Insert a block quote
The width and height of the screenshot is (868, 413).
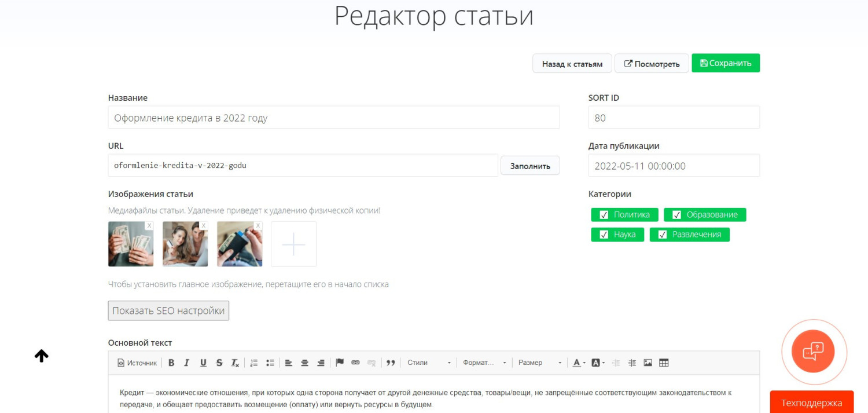coord(391,363)
